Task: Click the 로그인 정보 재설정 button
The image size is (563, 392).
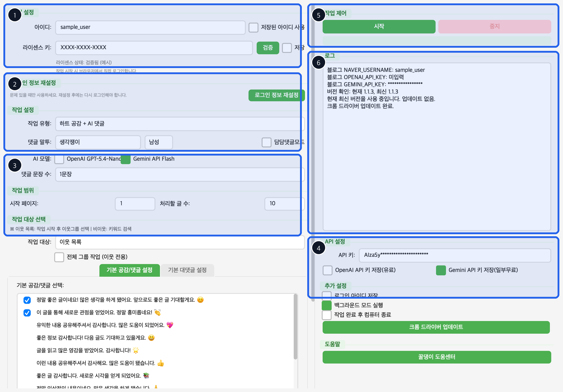Action: coord(276,95)
